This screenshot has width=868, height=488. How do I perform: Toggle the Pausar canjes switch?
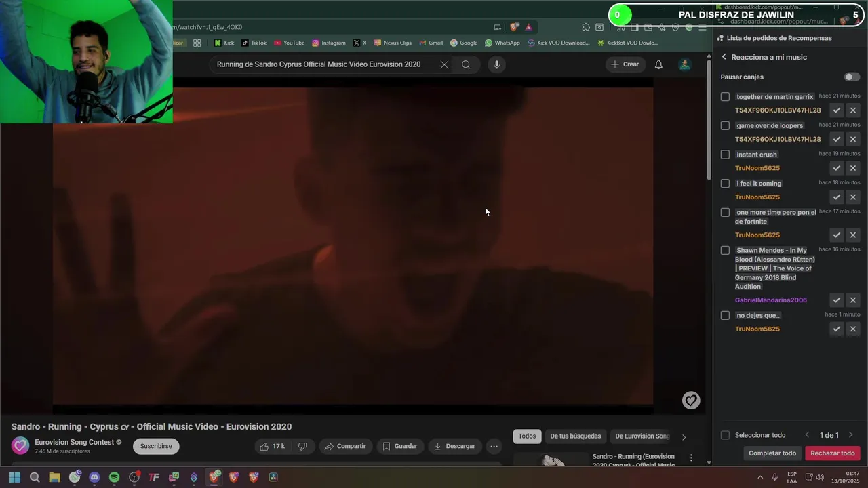pyautogui.click(x=852, y=77)
